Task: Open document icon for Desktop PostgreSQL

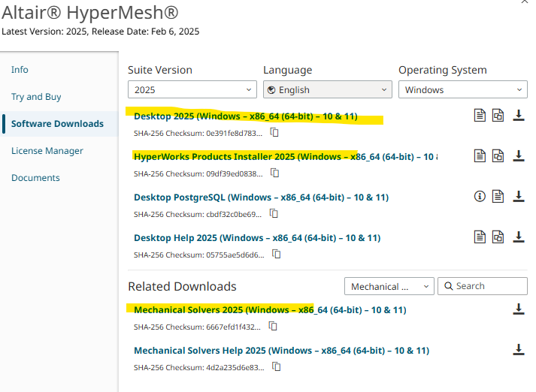Action: pyautogui.click(x=498, y=196)
